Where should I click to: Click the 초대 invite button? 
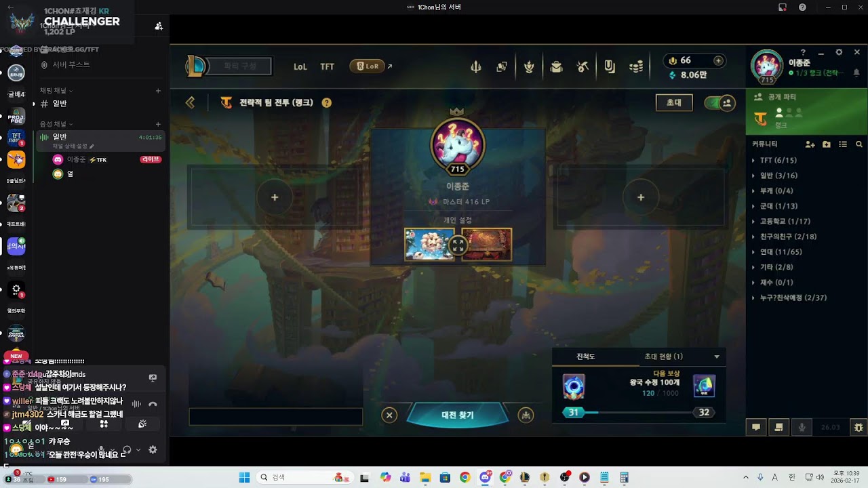coord(674,102)
